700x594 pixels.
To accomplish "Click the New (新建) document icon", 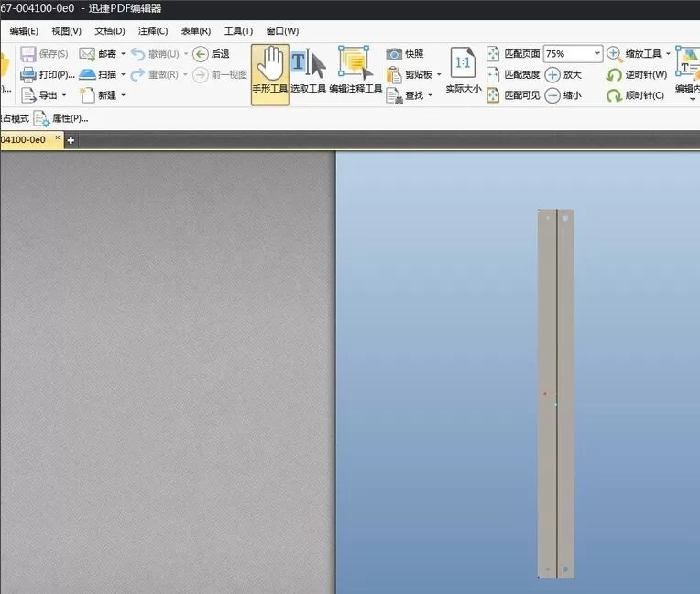I will (x=87, y=95).
